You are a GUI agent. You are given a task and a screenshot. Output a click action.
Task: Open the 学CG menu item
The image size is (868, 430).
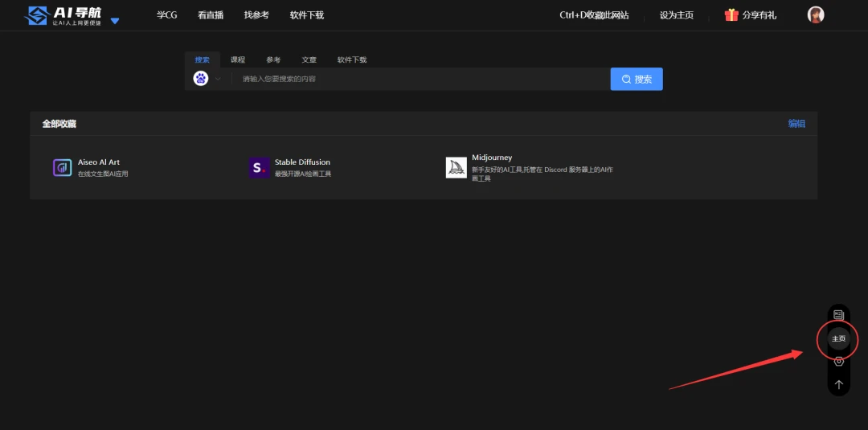click(166, 15)
